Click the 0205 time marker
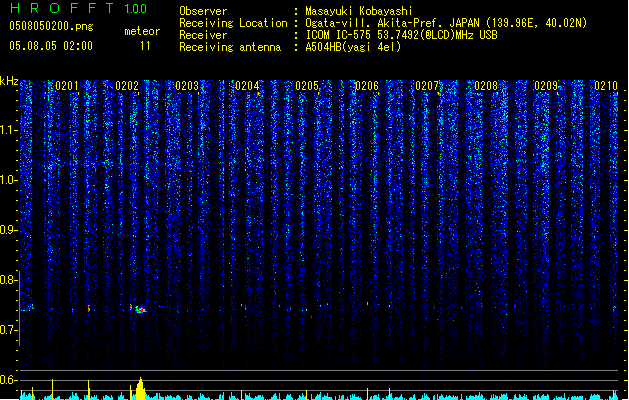This screenshot has width=629, height=400. click(307, 86)
